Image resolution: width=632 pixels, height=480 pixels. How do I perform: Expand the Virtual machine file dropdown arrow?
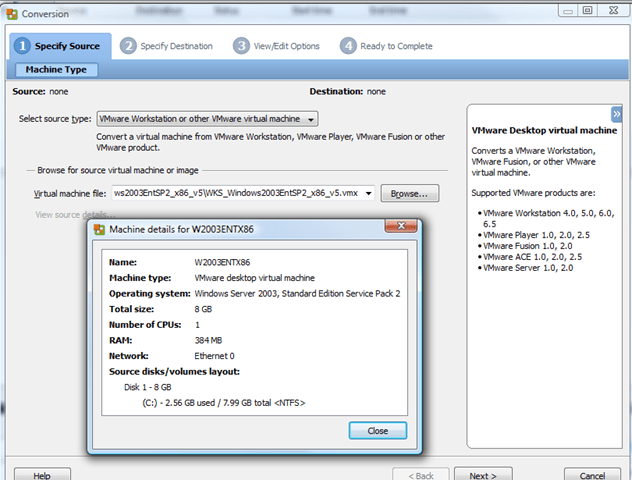click(369, 193)
